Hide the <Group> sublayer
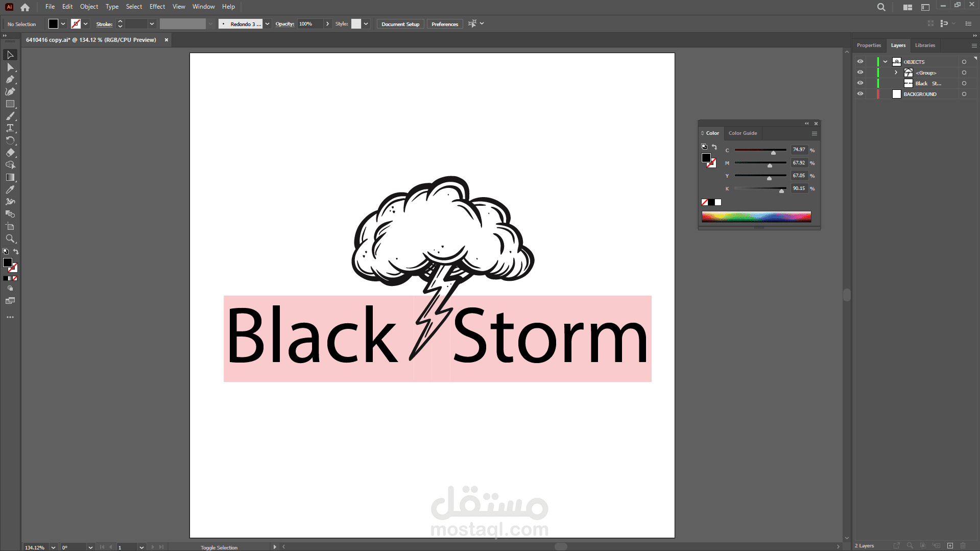 (x=860, y=73)
